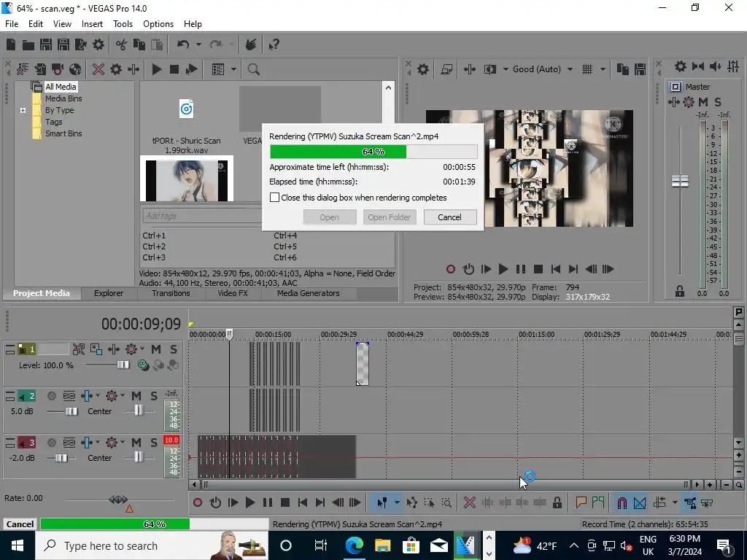The width and height of the screenshot is (747, 560).
Task: Open the Undo history dropdown arrow
Action: coord(198,44)
